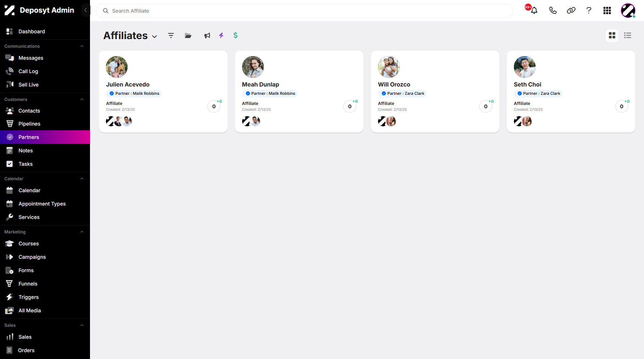Open Julien Acevedo affiliate name

[x=128, y=84]
